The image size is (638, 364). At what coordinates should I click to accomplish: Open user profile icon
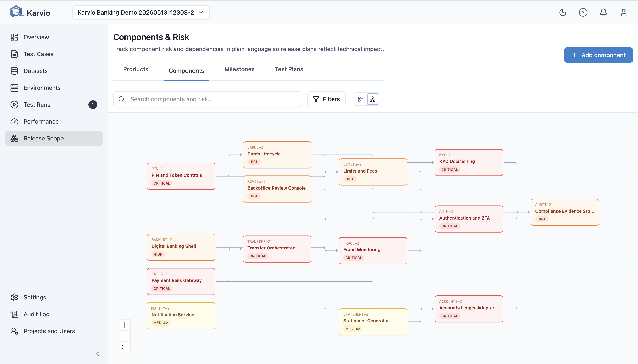pos(623,12)
